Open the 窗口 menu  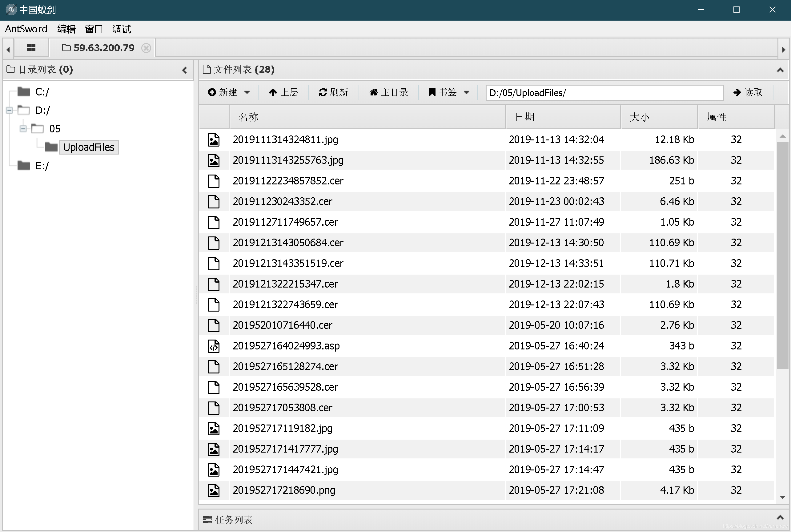point(94,29)
